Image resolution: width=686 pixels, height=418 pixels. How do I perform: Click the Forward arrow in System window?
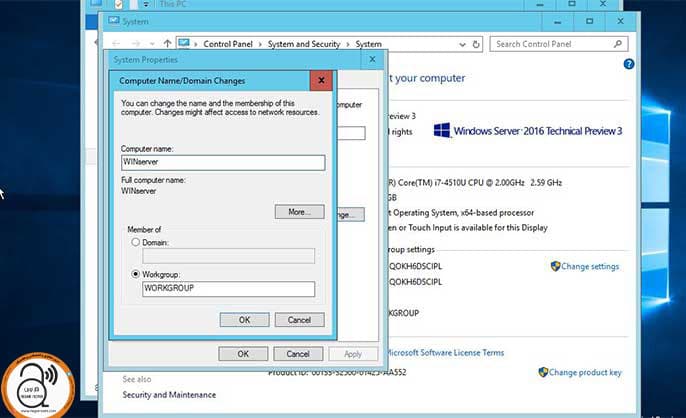point(136,43)
